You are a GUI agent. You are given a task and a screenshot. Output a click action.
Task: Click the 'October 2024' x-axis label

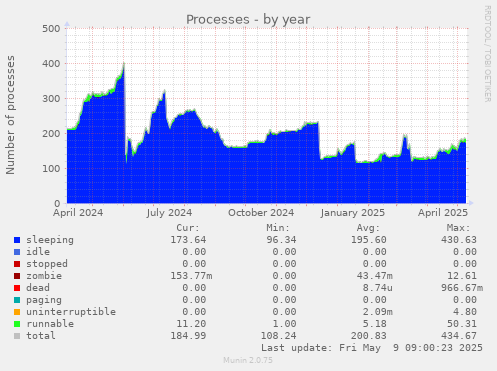(261, 213)
